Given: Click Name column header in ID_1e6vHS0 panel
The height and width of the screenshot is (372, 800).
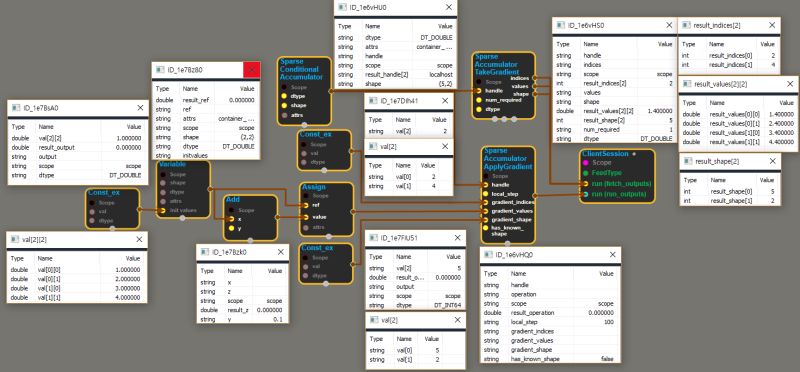Looking at the screenshot, I should 591,44.
